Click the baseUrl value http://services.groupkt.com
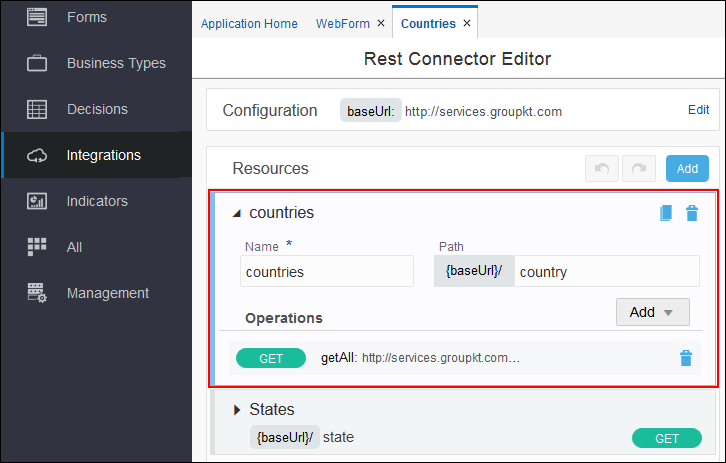The height and width of the screenshot is (463, 726). pos(483,112)
